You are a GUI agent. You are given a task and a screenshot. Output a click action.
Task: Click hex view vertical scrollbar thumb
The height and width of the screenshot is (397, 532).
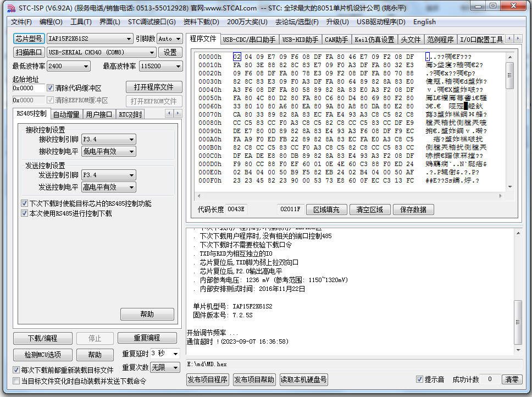pyautogui.click(x=509, y=75)
